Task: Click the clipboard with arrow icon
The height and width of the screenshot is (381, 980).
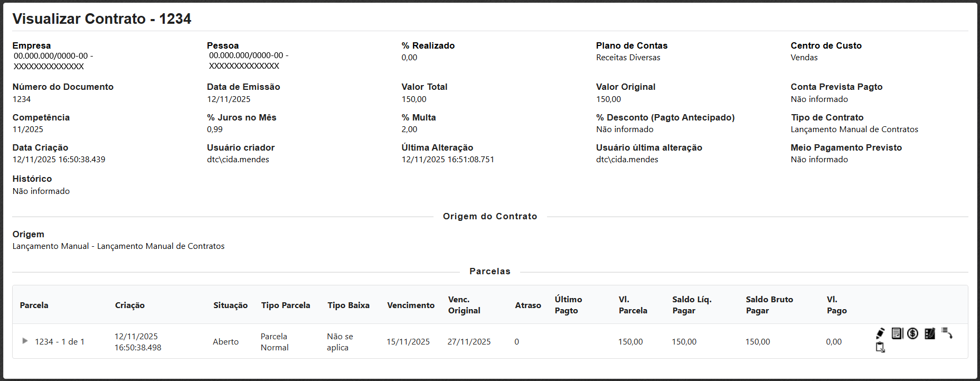Action: coord(880,347)
